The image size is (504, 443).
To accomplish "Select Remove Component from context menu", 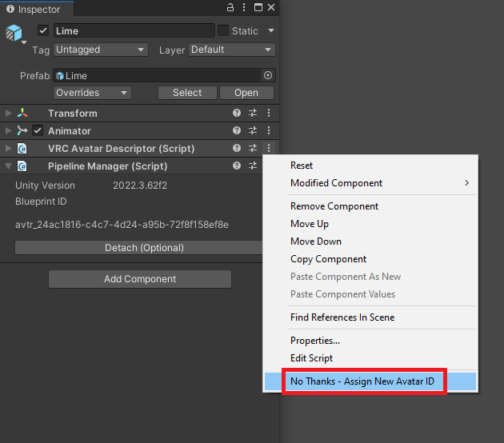I will coord(334,206).
